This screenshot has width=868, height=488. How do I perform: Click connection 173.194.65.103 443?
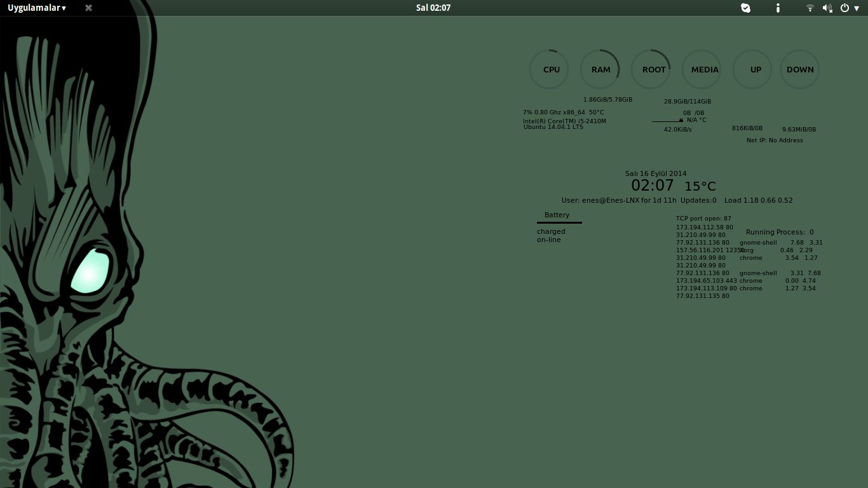pyautogui.click(x=707, y=281)
